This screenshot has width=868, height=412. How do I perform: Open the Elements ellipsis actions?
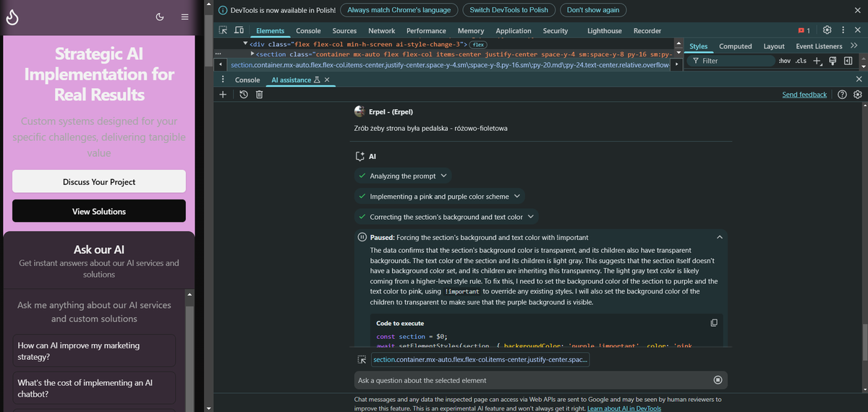tap(218, 54)
